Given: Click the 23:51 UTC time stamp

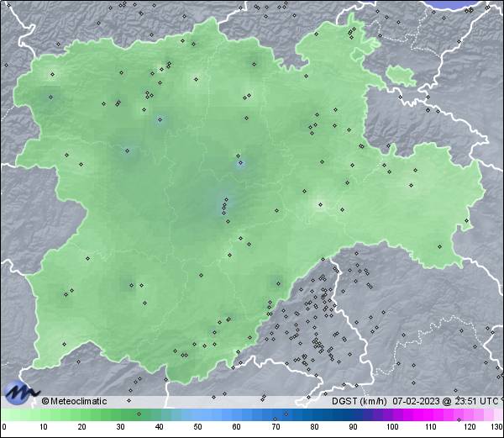Looking at the screenshot, I should [475, 401].
